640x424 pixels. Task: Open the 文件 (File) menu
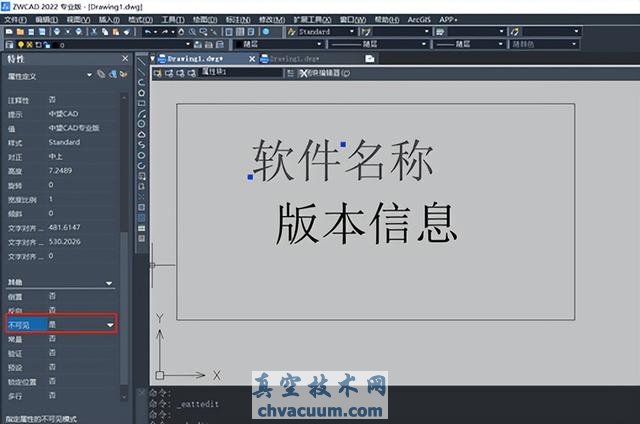(14, 19)
